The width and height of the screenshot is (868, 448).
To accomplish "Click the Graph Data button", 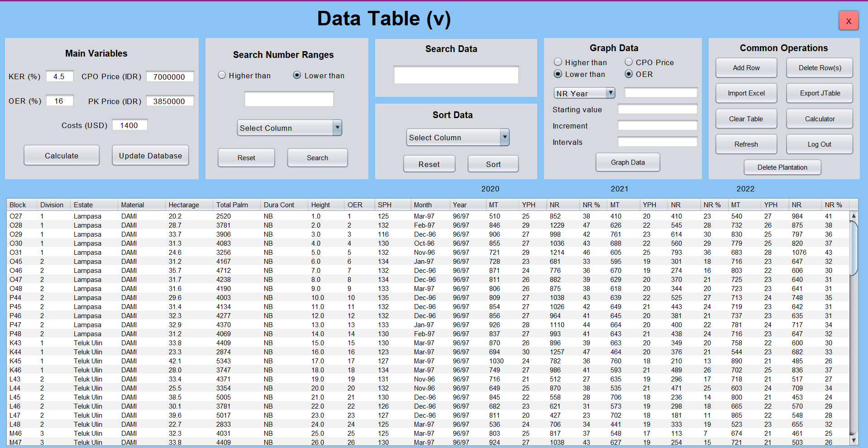I will point(628,162).
